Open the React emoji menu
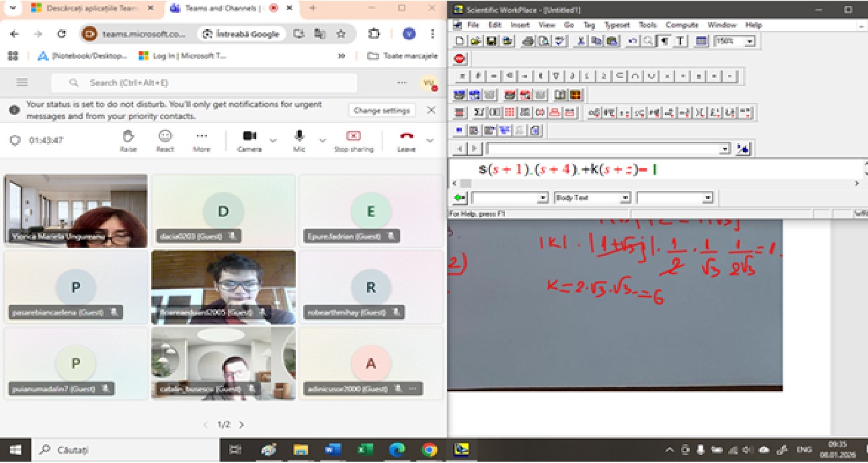 click(165, 140)
